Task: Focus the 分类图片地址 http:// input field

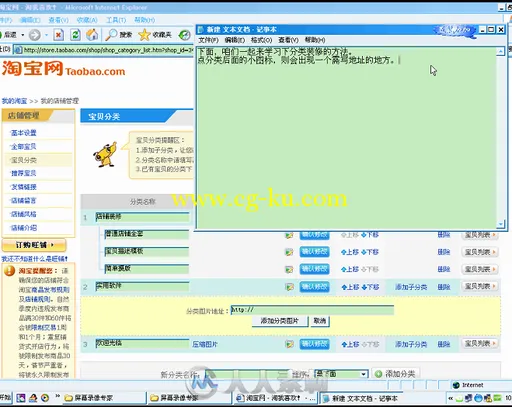Action: click(312, 310)
